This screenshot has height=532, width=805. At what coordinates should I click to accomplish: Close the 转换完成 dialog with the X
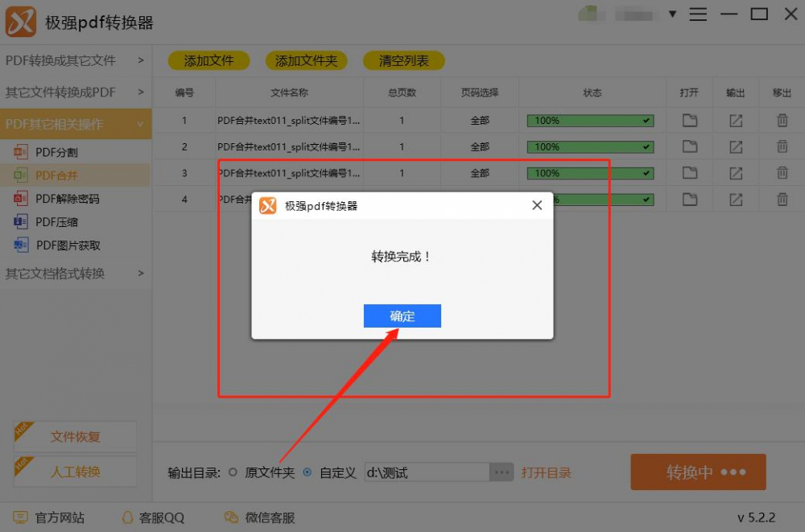click(x=537, y=205)
